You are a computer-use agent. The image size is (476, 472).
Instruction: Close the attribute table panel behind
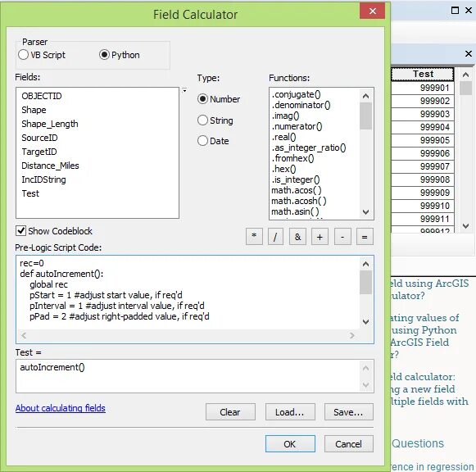pos(469,54)
